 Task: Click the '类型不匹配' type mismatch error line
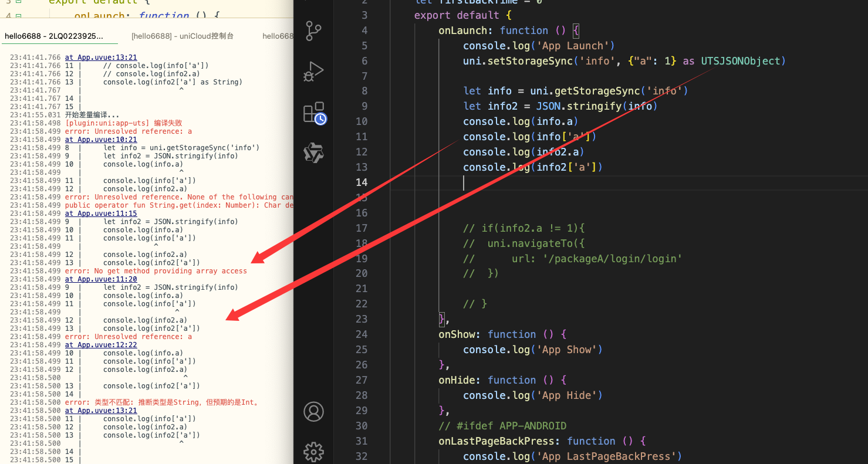point(162,402)
